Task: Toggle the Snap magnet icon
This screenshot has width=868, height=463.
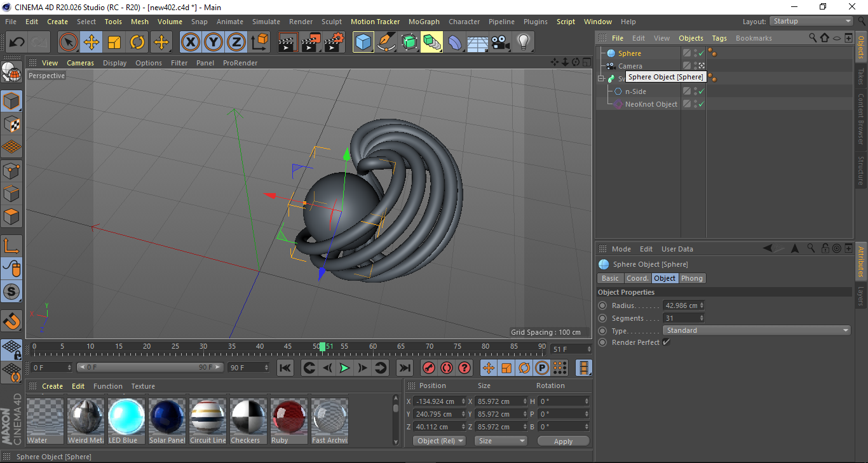Action: click(x=11, y=321)
